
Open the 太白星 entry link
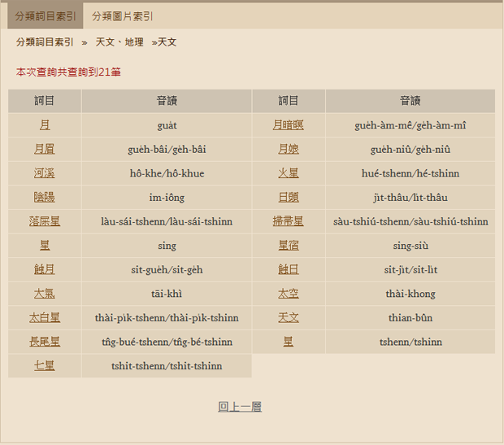point(45,317)
